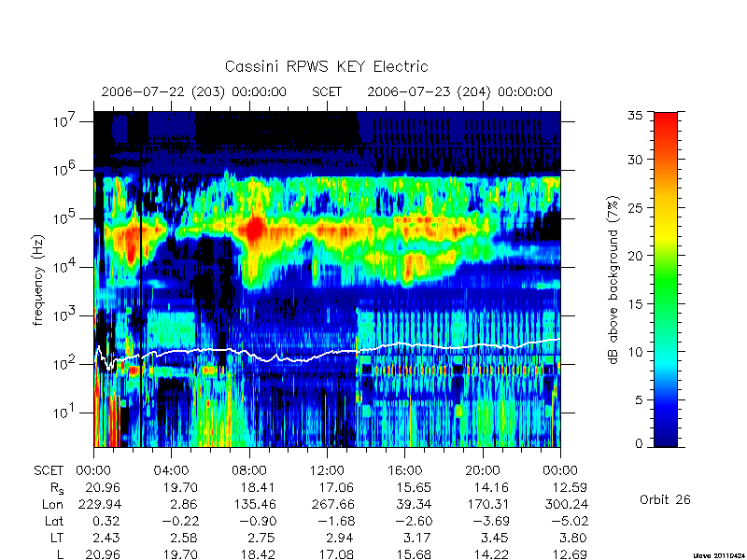The height and width of the screenshot is (560, 747).
Task: Click the frequency tick label 10^2
Action: click(63, 363)
